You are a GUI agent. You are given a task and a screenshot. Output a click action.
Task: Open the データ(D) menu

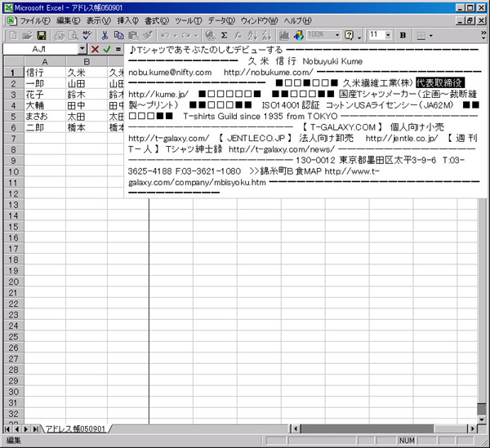[221, 21]
